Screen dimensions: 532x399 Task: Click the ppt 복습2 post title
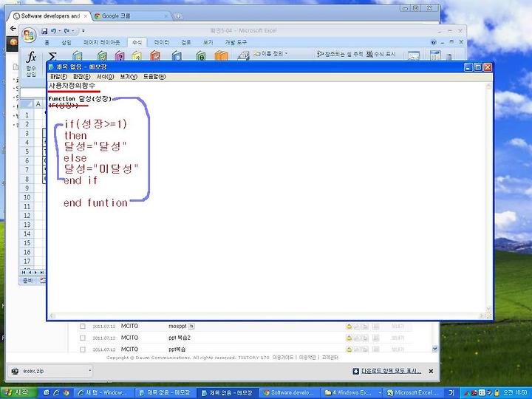(180, 338)
